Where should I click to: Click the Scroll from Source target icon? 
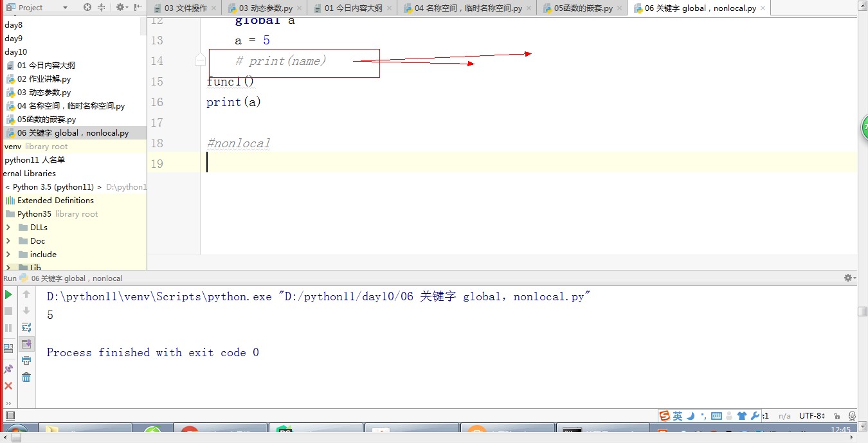click(x=87, y=8)
